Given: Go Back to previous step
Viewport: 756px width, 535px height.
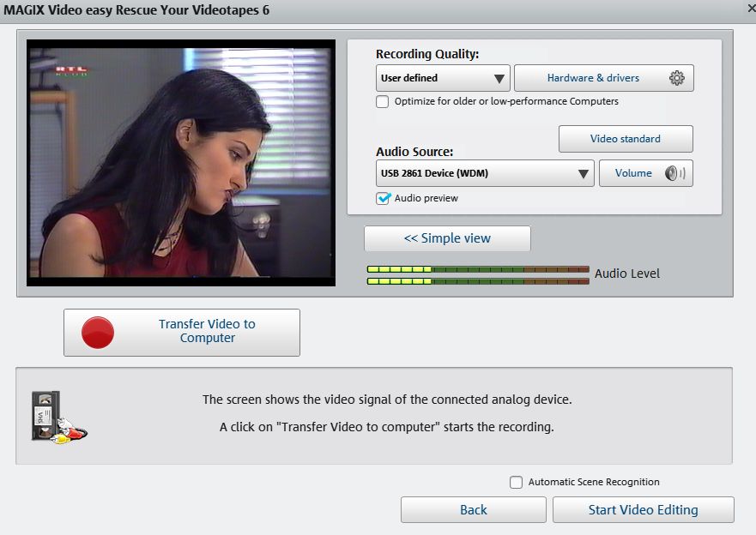Looking at the screenshot, I should [473, 509].
